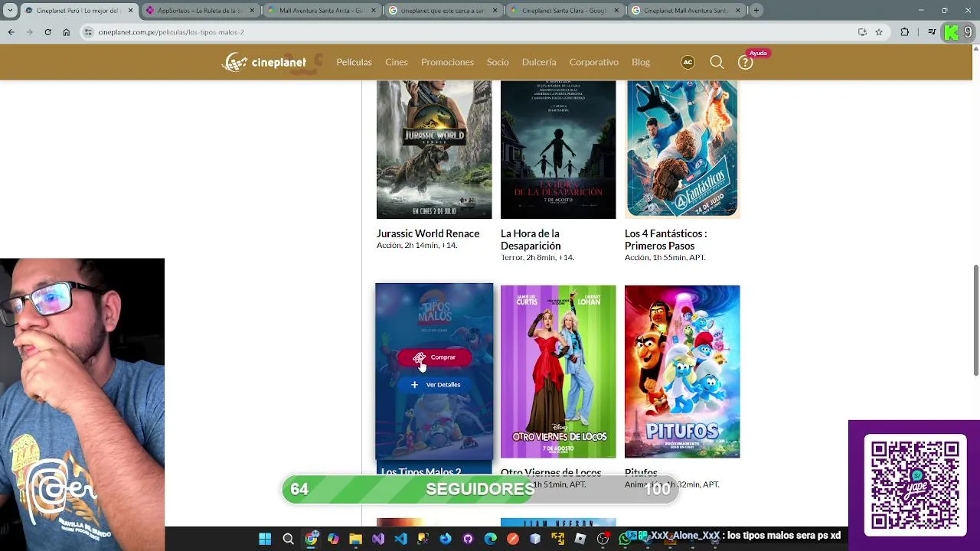The image size is (980, 551).
Task: Go back using the browser back arrow
Action: tap(11, 32)
